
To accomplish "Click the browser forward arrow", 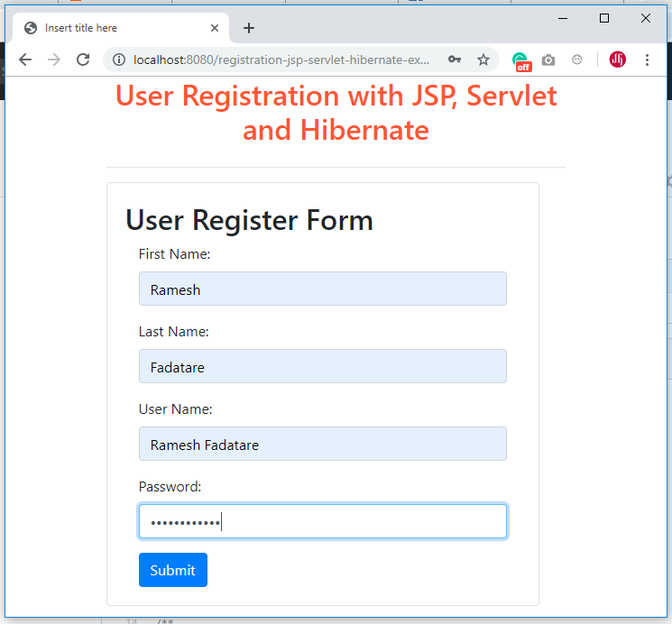I will point(54,60).
